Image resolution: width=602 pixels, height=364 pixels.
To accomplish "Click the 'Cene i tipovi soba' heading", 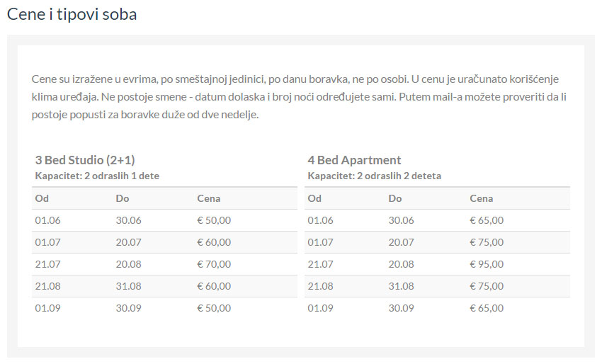I will point(72,14).
